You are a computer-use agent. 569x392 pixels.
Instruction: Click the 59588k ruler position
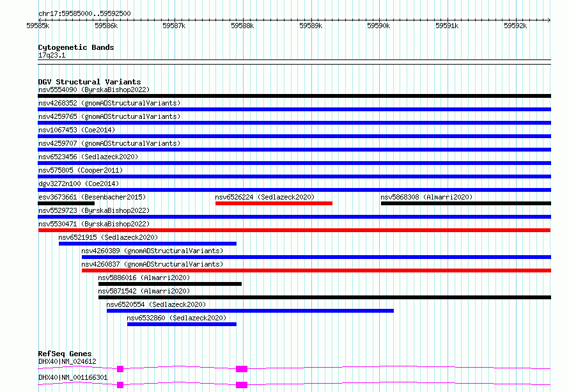coord(242,26)
